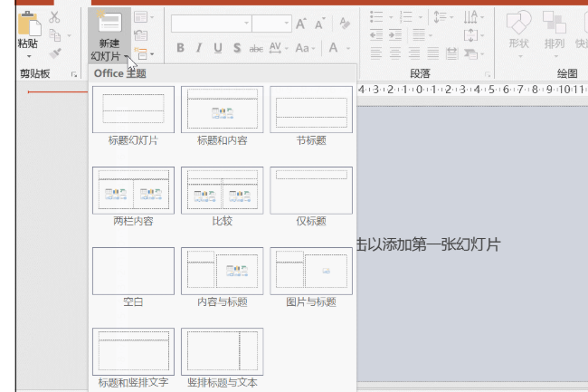Image resolution: width=588 pixels, height=392 pixels.
Task: Click the Arrange icon
Action: [555, 23]
